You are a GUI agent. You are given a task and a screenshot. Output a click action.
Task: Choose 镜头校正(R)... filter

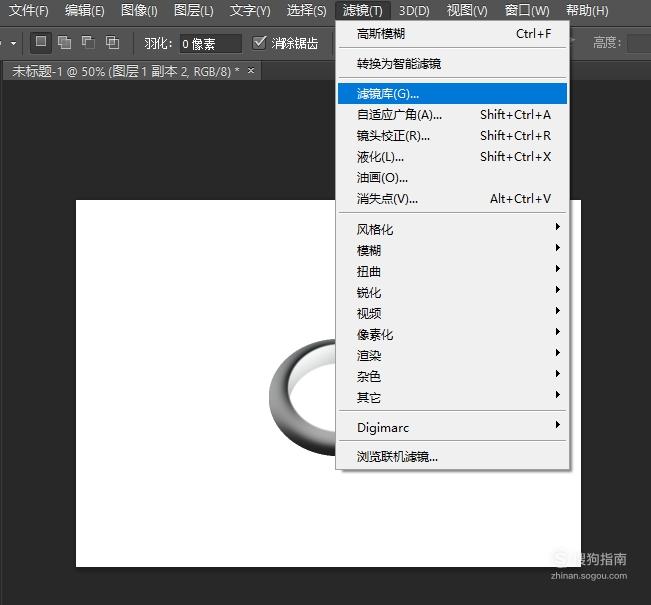453,135
